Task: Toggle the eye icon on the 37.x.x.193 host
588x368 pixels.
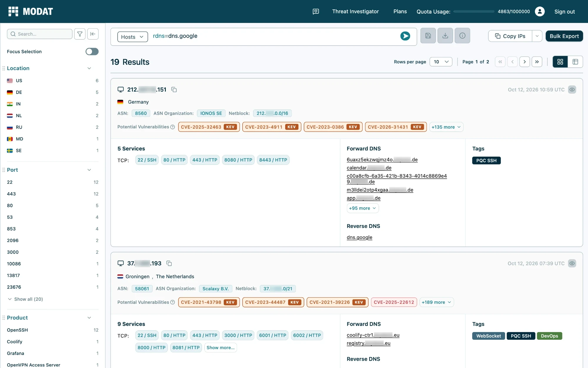Action: 572,263
